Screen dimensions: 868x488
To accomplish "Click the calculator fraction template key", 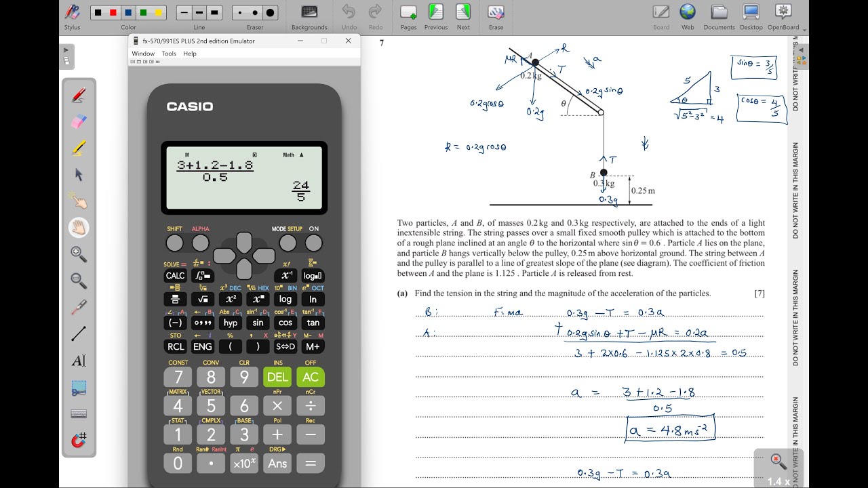I will pyautogui.click(x=175, y=299).
